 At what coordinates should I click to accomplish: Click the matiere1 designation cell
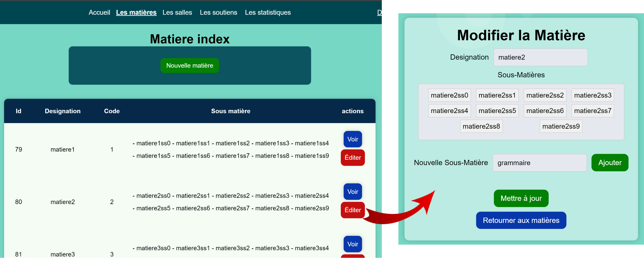coord(63,149)
